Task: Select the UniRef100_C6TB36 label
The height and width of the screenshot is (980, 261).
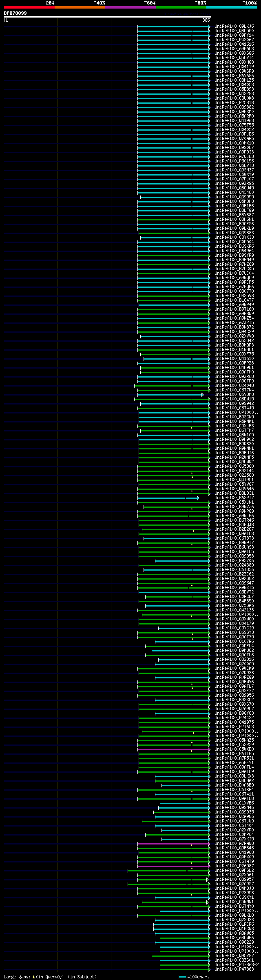Action: (234, 569)
